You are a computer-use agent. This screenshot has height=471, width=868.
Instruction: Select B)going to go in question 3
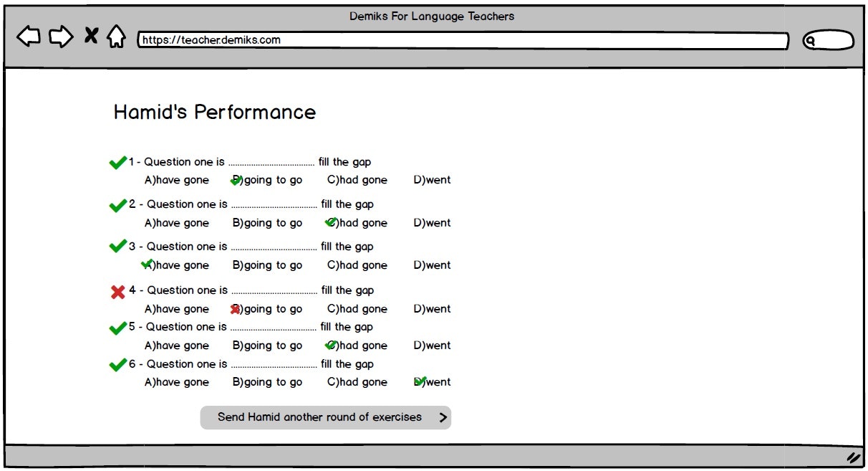267,265
